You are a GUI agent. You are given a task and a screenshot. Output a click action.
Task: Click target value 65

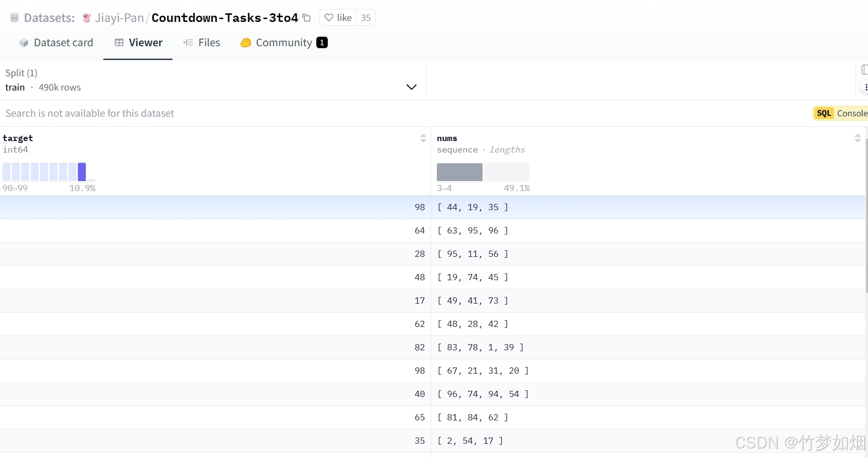pyautogui.click(x=420, y=417)
